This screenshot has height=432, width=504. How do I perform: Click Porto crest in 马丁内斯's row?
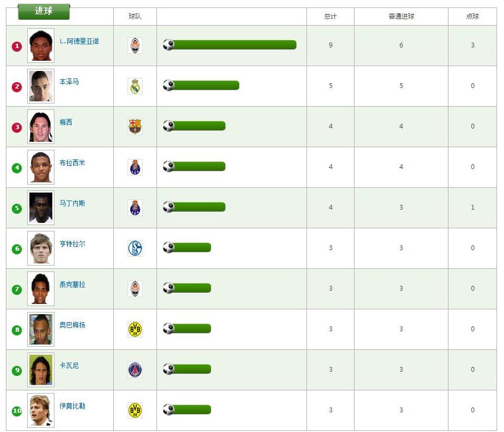click(x=135, y=207)
